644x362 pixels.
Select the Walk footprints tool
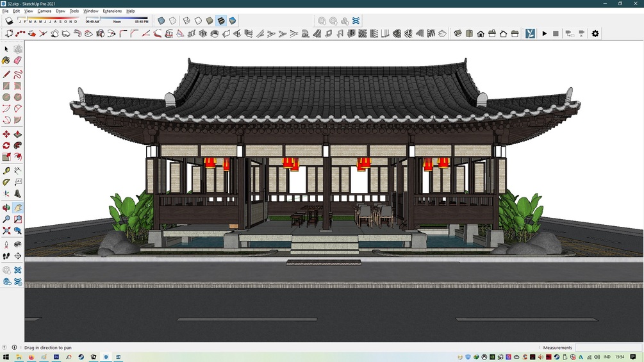[x=6, y=256]
